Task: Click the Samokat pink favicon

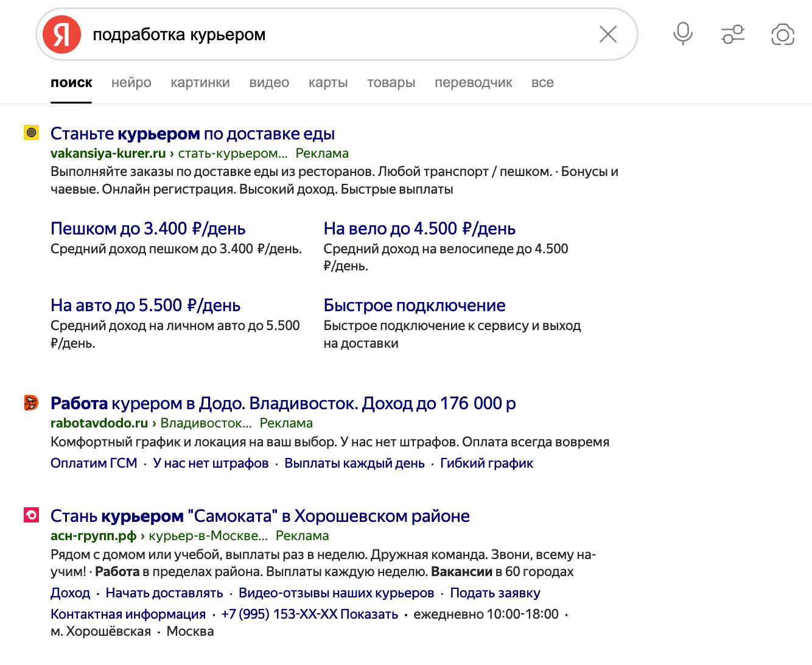Action: pos(31,515)
